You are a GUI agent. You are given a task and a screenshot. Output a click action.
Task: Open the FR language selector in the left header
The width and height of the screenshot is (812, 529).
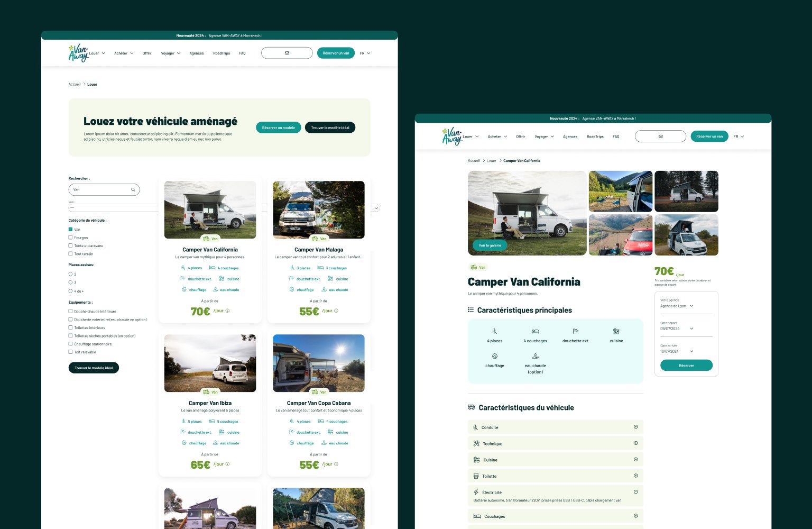point(365,53)
